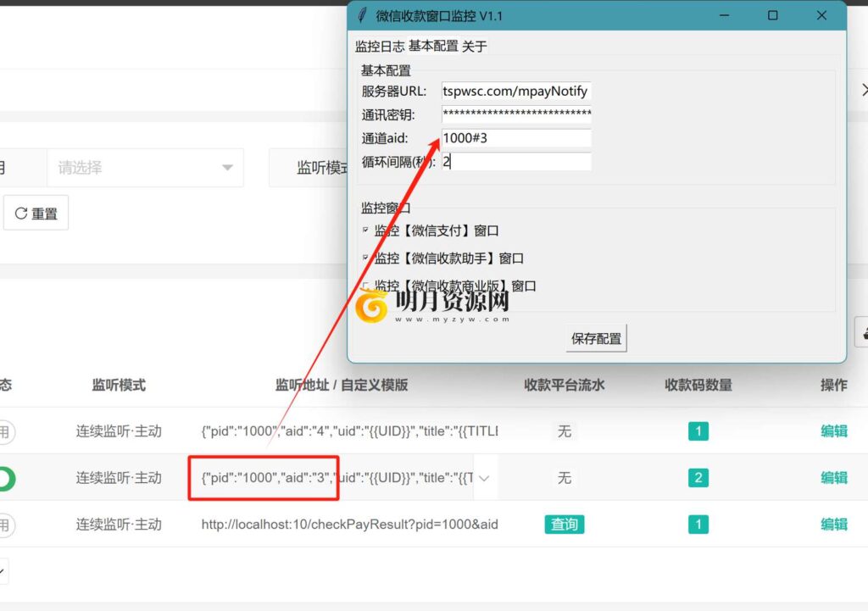Expand the chevron beside the JSON template cell
868x611 pixels.
click(484, 477)
